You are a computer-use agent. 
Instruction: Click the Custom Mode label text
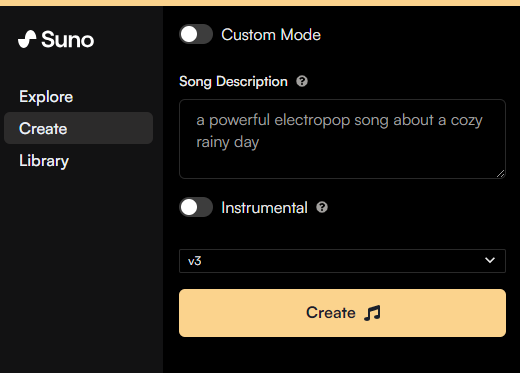[271, 35]
